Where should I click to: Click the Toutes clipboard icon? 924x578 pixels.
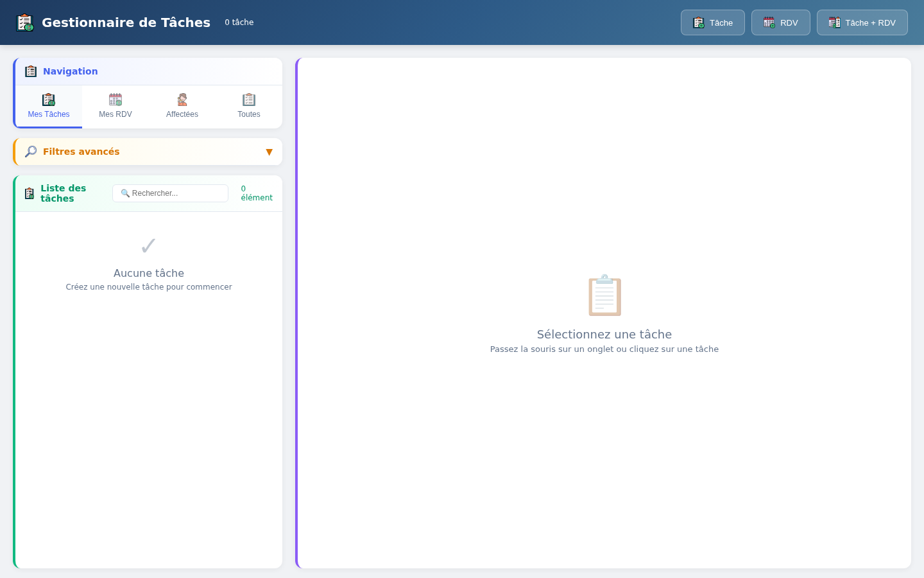(249, 100)
